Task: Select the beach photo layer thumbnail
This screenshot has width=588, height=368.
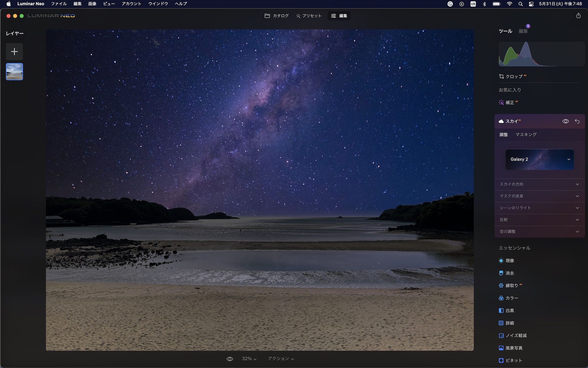Action: coord(14,72)
